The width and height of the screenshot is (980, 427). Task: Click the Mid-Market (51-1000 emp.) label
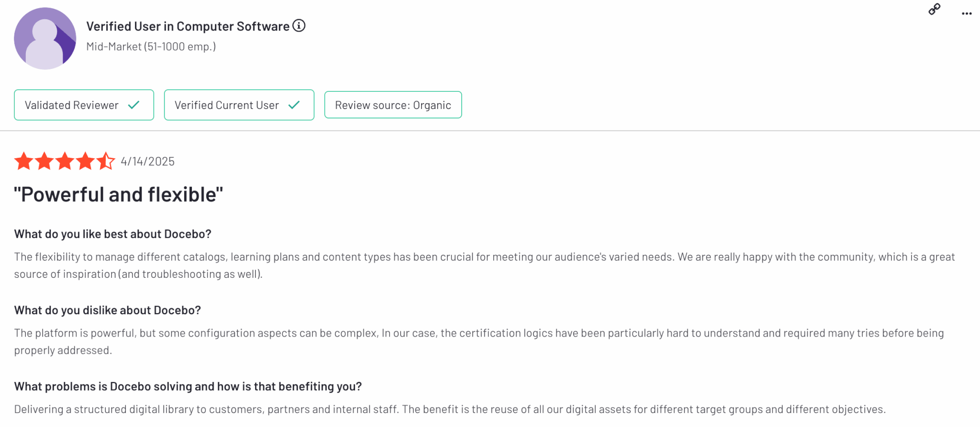(151, 47)
